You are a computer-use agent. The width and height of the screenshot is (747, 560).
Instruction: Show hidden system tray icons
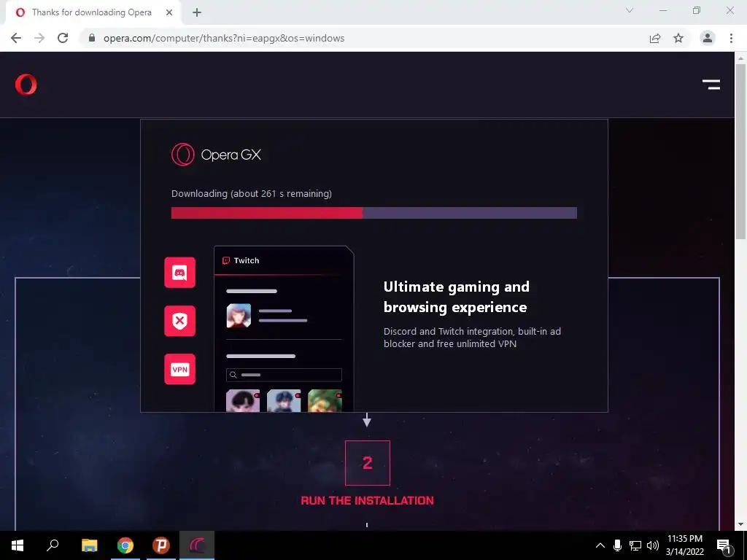click(x=600, y=545)
